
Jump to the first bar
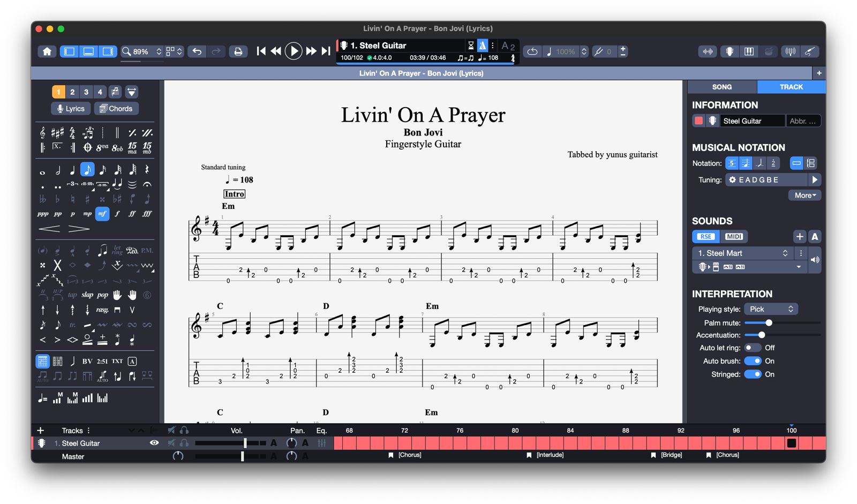click(x=261, y=51)
